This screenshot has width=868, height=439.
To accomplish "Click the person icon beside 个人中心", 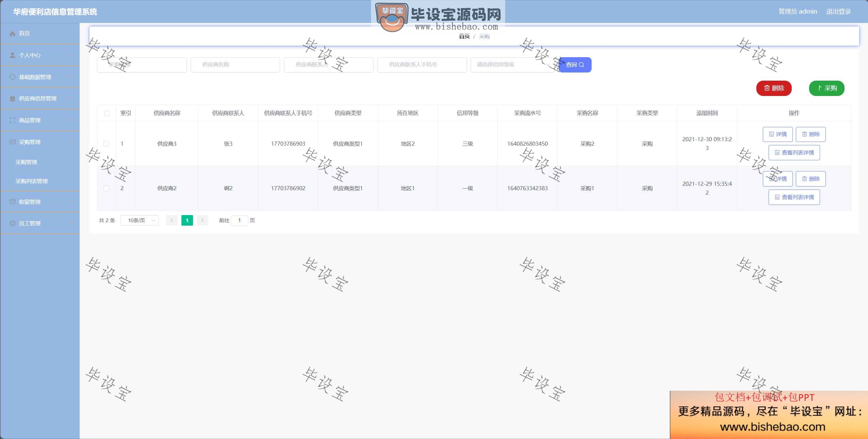I will [x=13, y=55].
